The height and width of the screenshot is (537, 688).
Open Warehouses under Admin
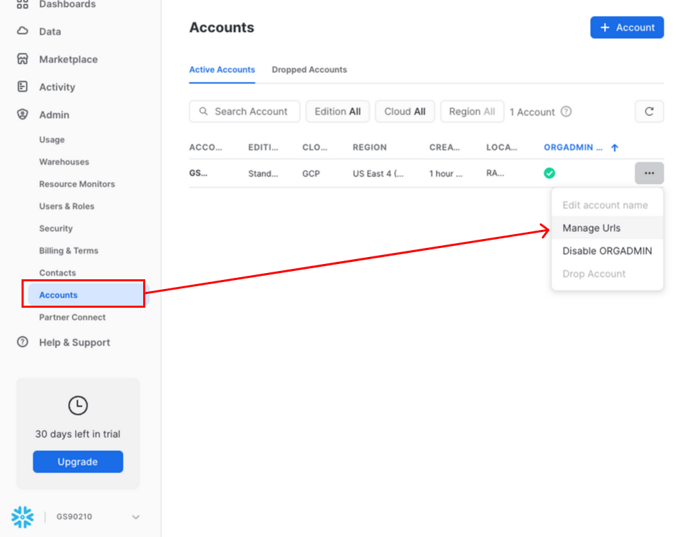[x=64, y=162]
